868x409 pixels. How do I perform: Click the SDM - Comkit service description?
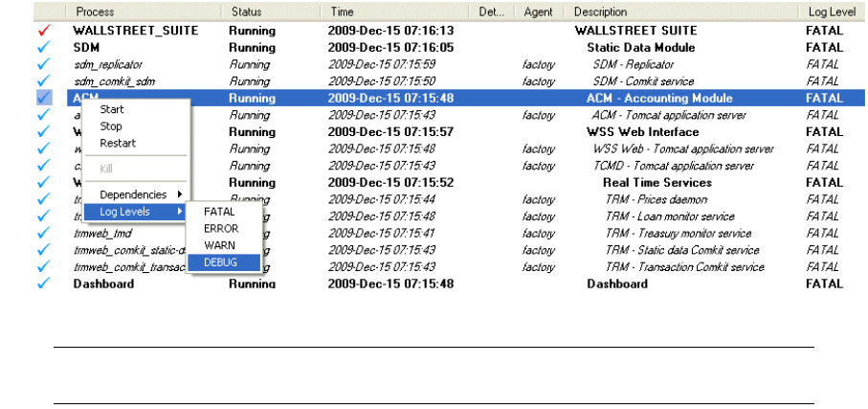643,81
